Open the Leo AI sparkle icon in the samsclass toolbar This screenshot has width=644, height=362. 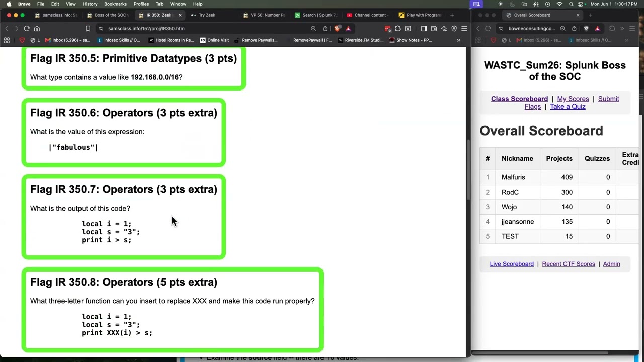coord(444,29)
